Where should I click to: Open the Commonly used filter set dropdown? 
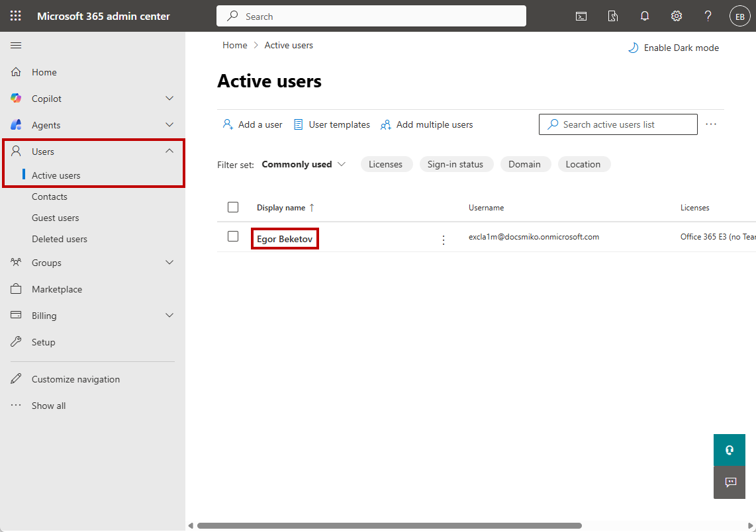[x=304, y=164]
